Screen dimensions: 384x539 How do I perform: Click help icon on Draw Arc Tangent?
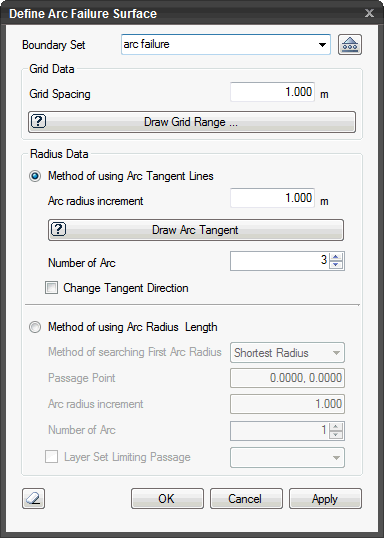[58, 229]
